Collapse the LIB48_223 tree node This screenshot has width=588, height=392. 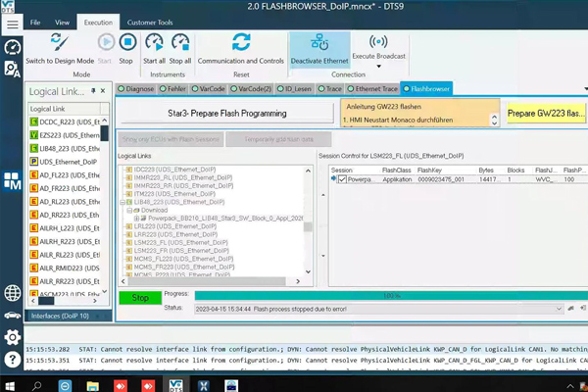[x=122, y=202]
